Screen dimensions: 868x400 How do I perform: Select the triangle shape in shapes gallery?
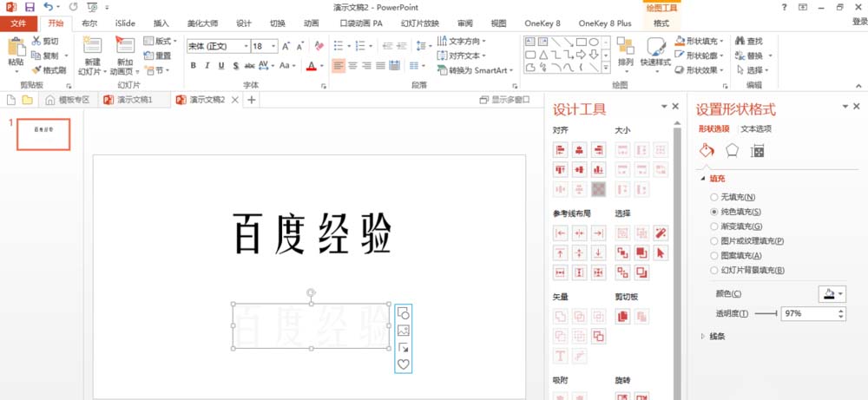[x=543, y=55]
